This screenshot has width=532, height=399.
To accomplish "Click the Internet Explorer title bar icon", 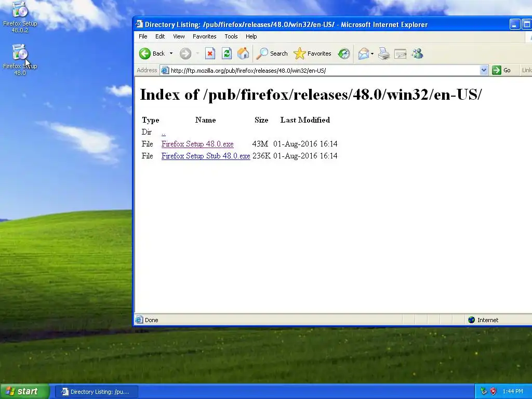I will [139, 24].
